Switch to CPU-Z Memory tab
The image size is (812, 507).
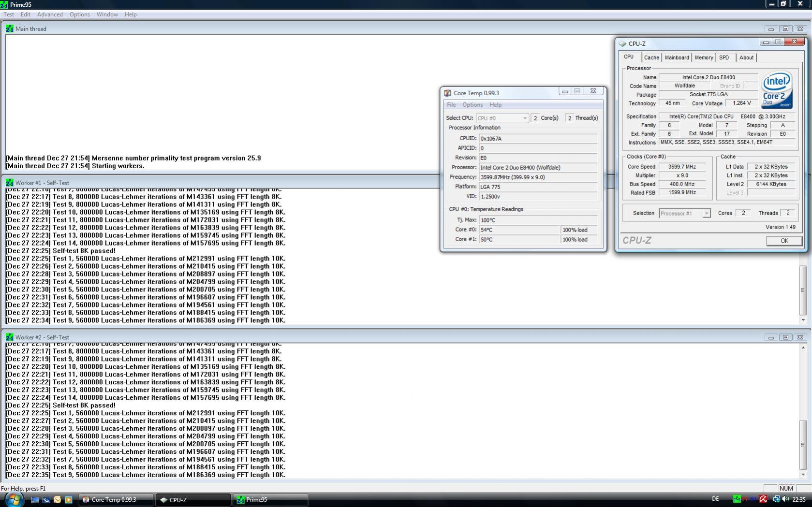click(704, 58)
